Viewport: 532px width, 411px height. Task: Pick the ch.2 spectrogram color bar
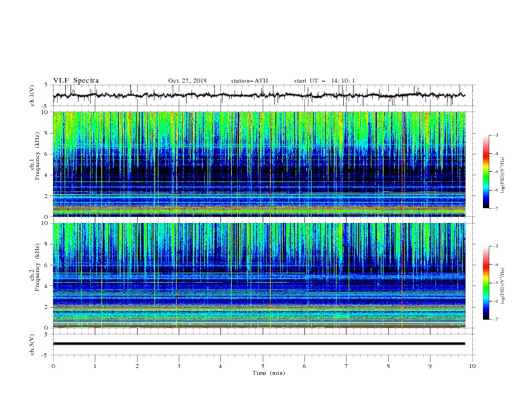pyautogui.click(x=486, y=283)
